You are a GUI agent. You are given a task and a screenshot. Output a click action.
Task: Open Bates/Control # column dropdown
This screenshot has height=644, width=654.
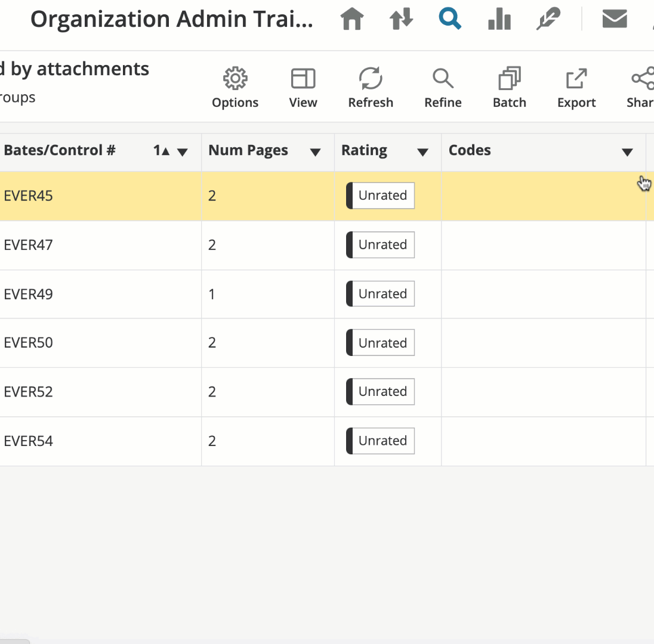coord(182,152)
